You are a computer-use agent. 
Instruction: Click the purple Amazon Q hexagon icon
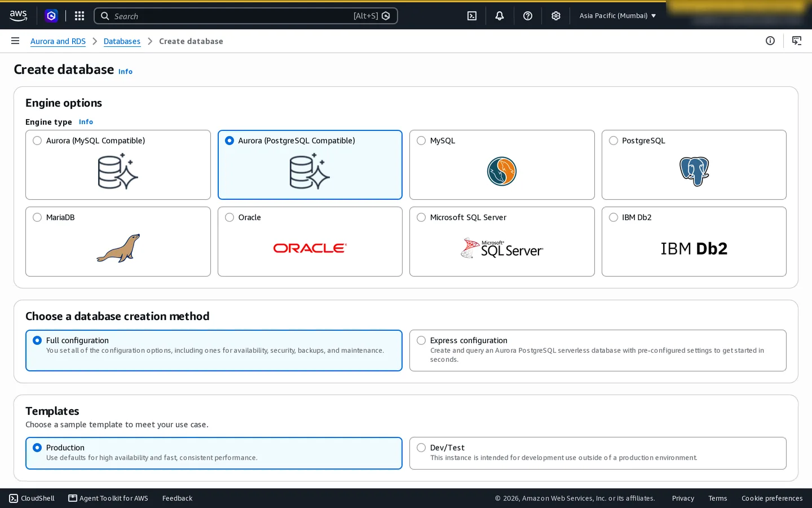pos(51,16)
